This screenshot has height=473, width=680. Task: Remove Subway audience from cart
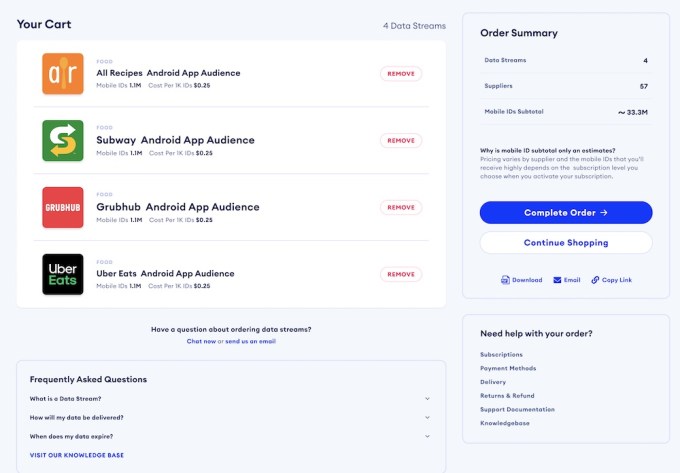pos(401,140)
